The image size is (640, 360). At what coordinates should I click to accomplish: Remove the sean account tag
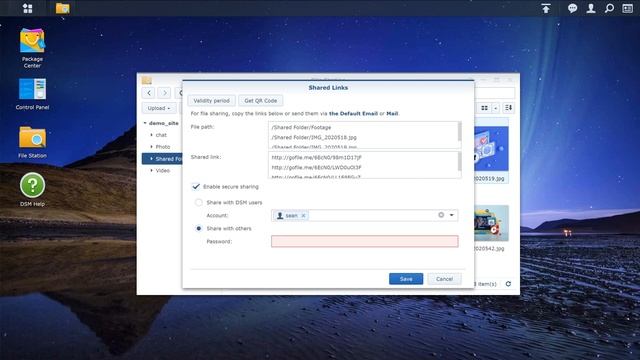tap(303, 216)
